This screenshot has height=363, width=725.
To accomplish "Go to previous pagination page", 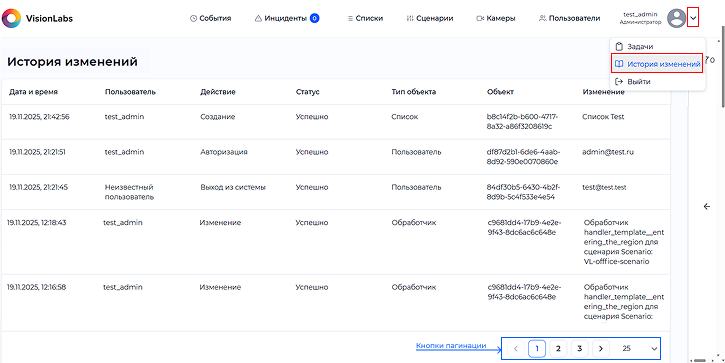I will point(516,349).
